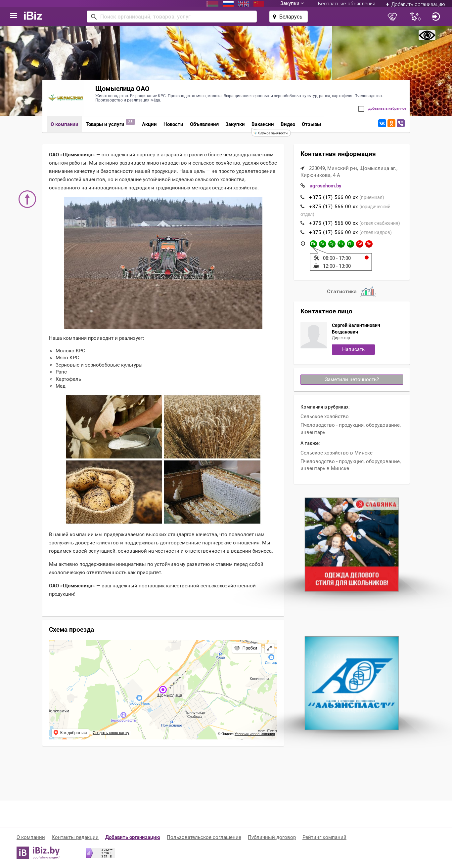
Task: Click the scroll-to-top arrow circle
Action: 27,199
